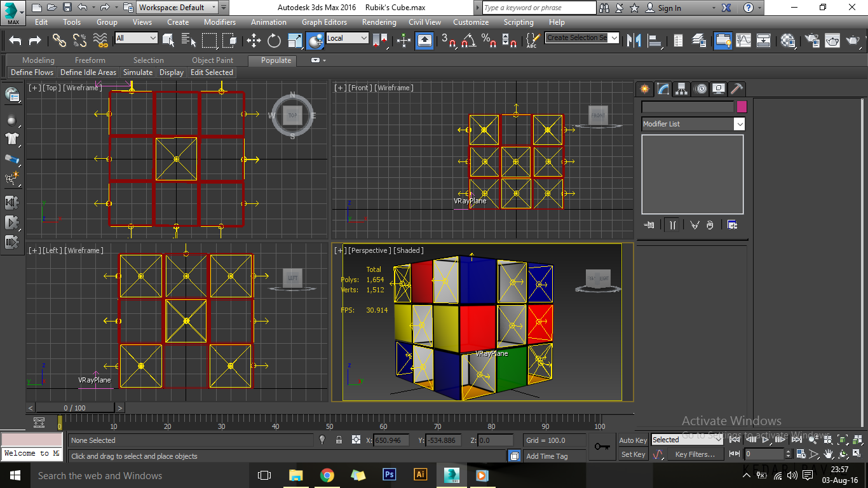
Task: Choose the Rectangular Selection Region tool
Action: click(209, 41)
